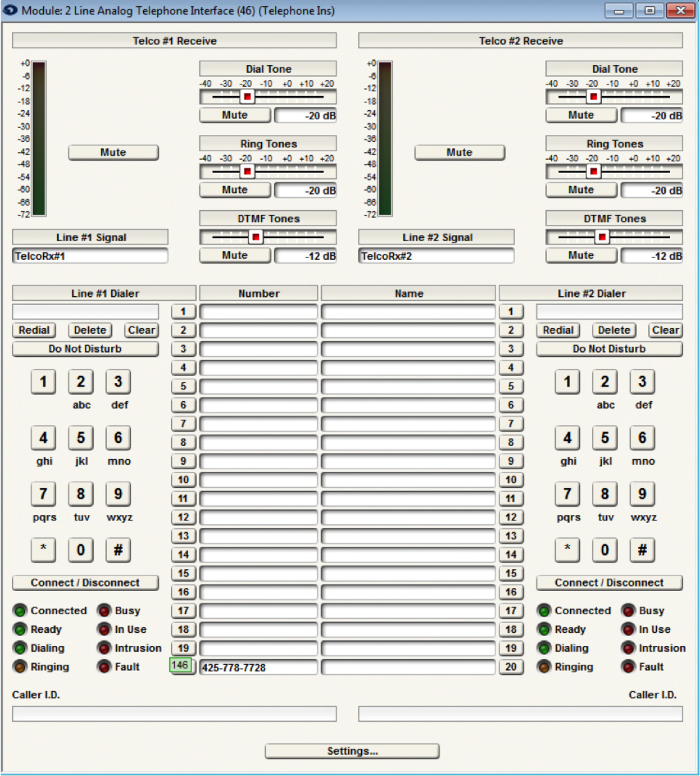
Task: Select speed dial entry 7 for Line #1
Action: [183, 424]
